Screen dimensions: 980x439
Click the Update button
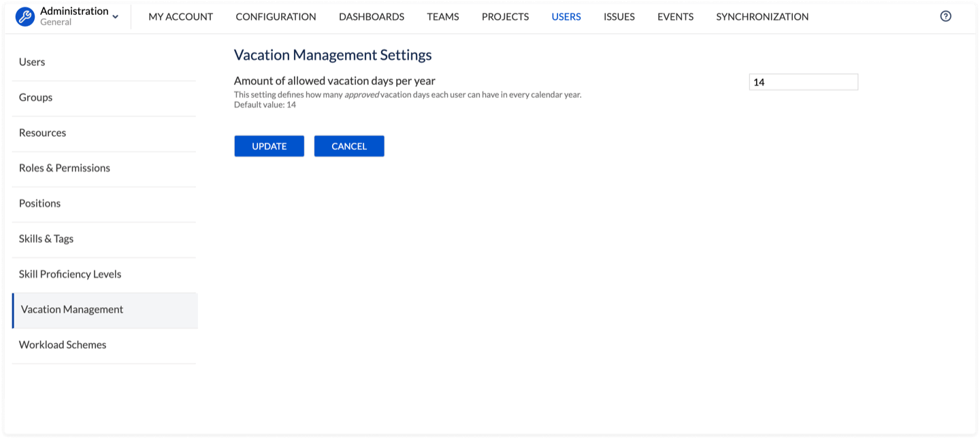click(x=269, y=146)
